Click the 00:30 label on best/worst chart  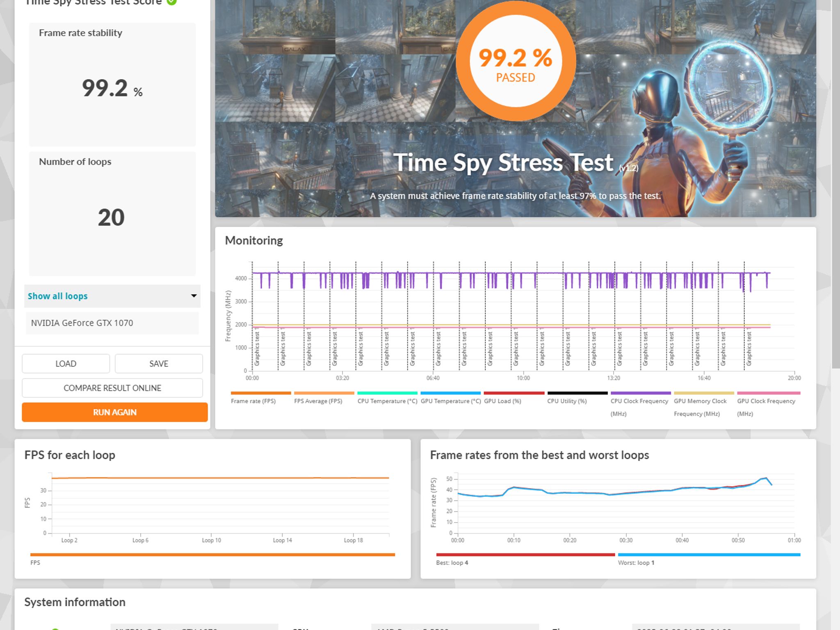626,540
